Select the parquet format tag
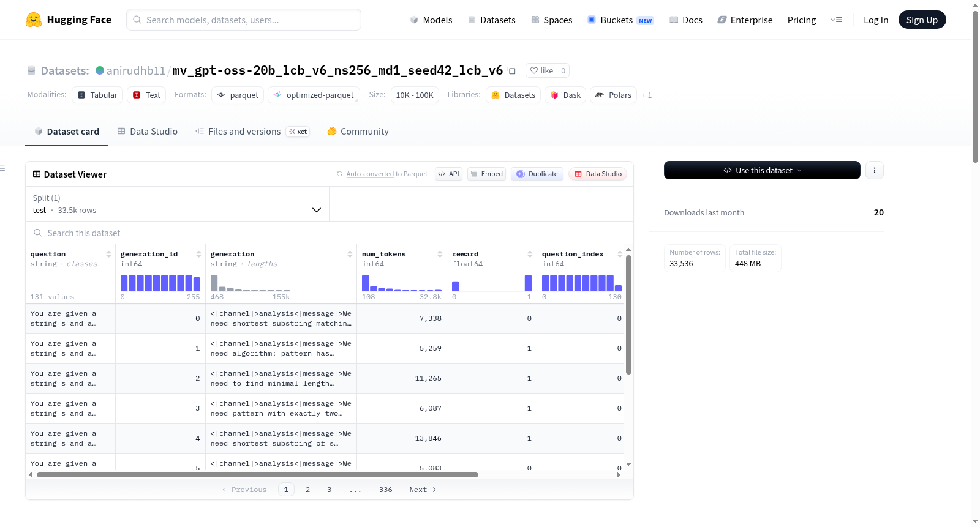Image resolution: width=980 pixels, height=527 pixels. pos(238,95)
